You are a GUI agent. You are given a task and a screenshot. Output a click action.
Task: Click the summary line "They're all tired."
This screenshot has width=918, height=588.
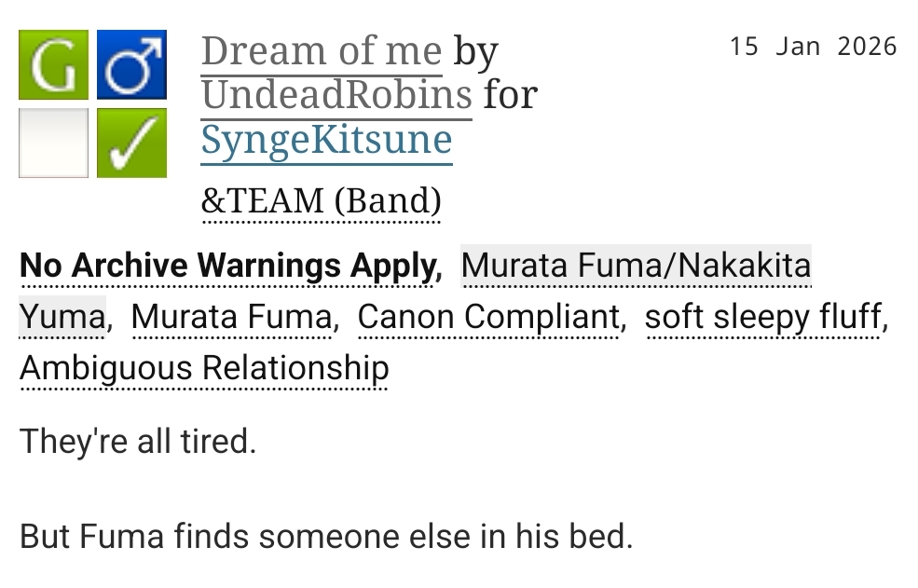tap(137, 441)
